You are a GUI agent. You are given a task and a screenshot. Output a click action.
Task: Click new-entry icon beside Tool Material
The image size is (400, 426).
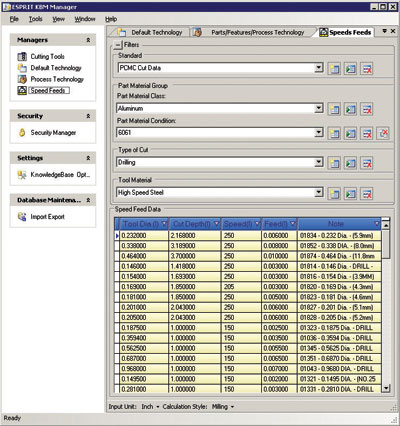pyautogui.click(x=334, y=194)
